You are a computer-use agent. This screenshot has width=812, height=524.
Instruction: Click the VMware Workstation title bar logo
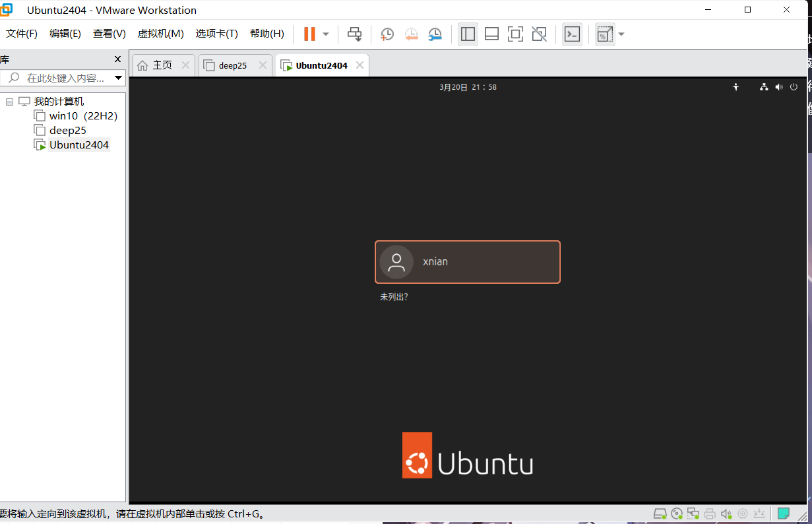pyautogui.click(x=6, y=9)
